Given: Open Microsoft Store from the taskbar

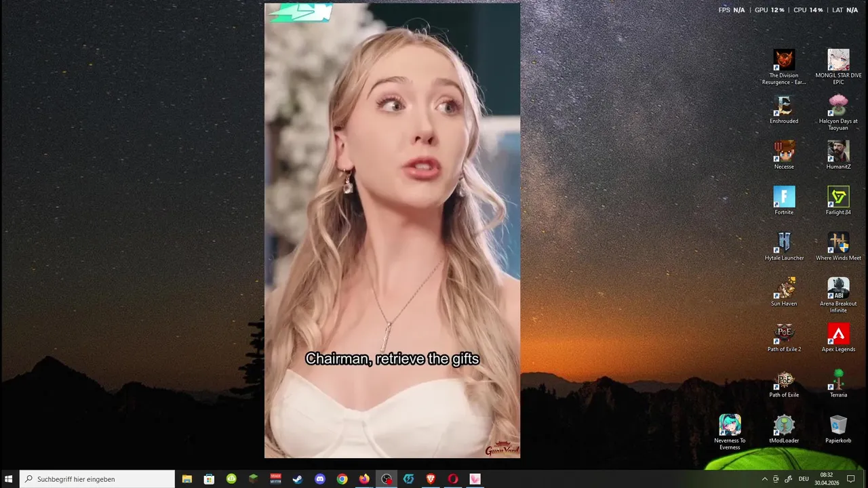Looking at the screenshot, I should [x=209, y=479].
